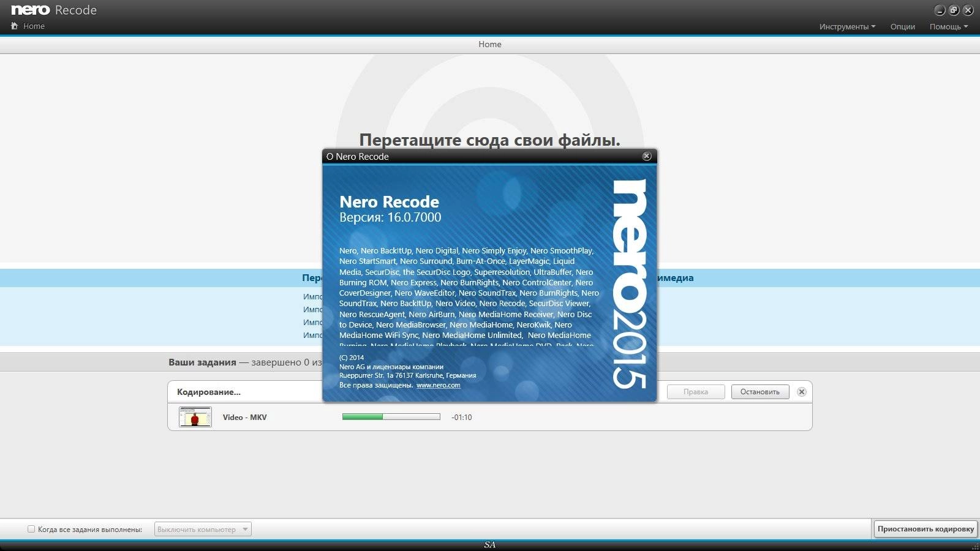Open the Опции menu item
Screen dimensions: 980x551
tap(902, 26)
